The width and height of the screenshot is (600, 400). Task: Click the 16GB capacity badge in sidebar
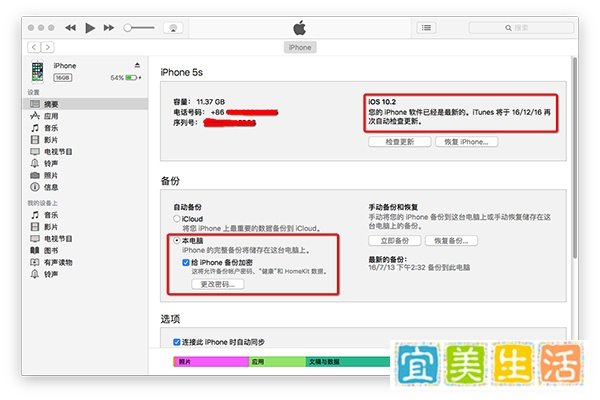[63, 78]
